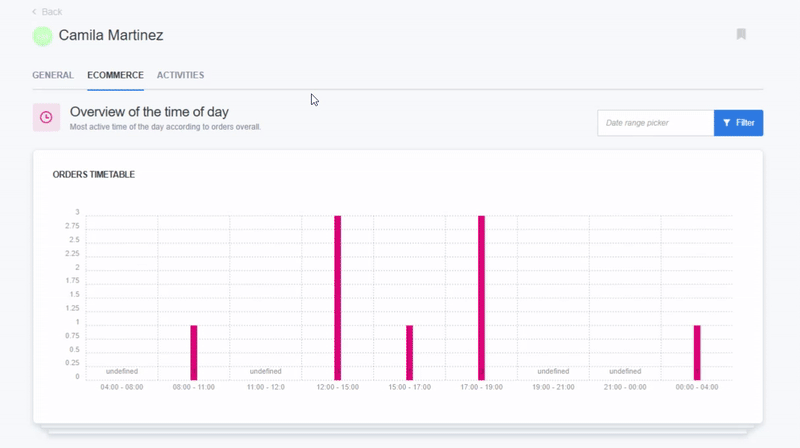Click the Back arrow link
Viewport: 800px width, 448px height.
(46, 12)
